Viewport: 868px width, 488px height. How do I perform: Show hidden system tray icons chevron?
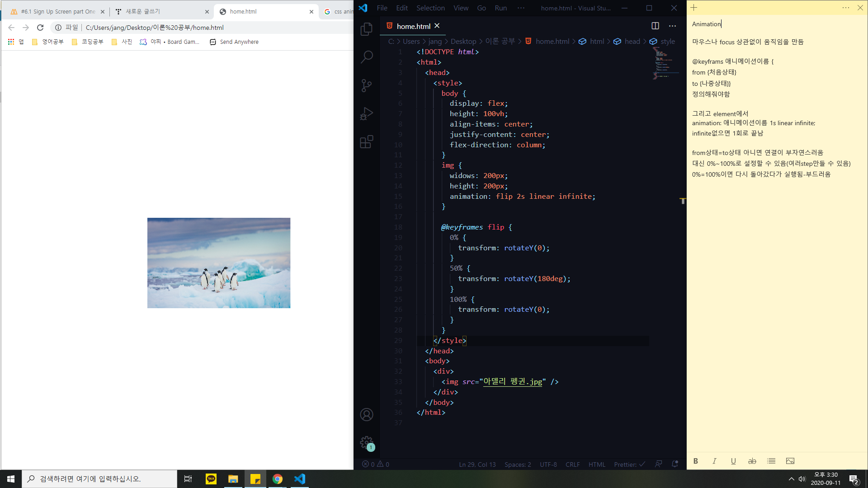[791, 479]
